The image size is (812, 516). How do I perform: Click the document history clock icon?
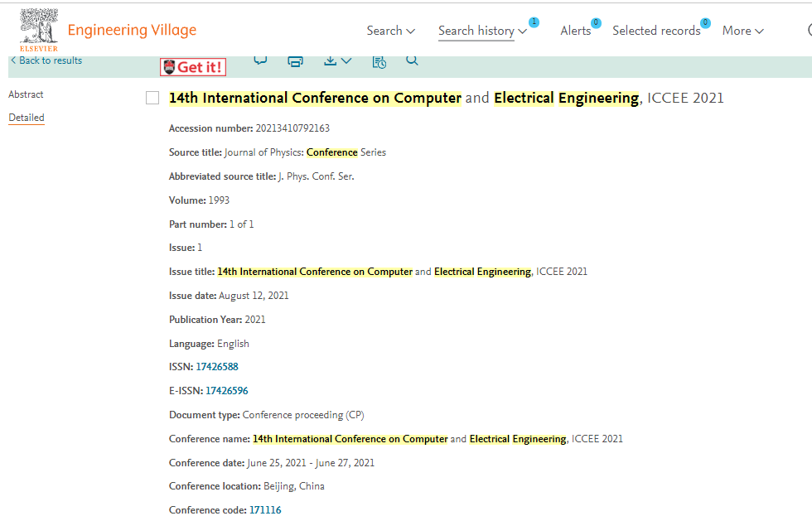[x=379, y=61]
